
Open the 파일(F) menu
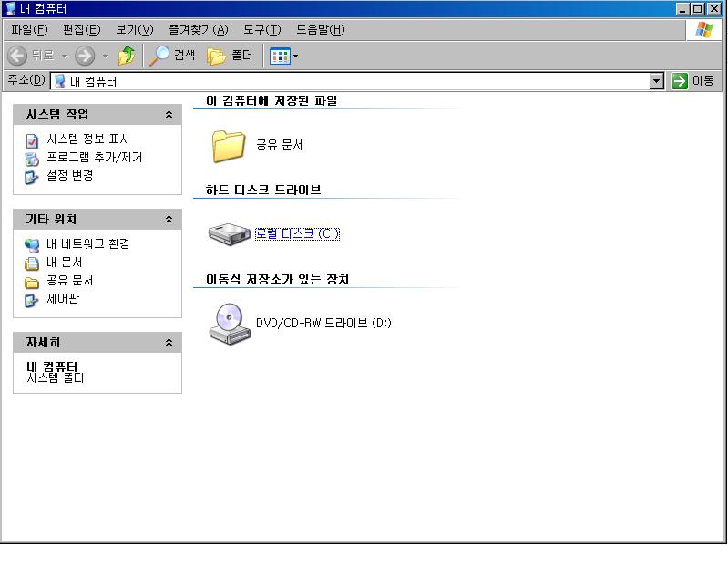coord(30,30)
